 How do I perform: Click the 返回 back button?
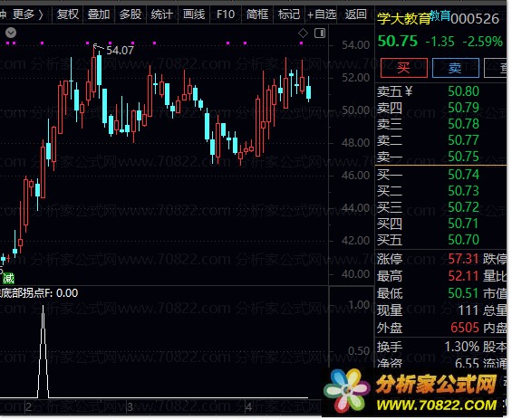355,14
